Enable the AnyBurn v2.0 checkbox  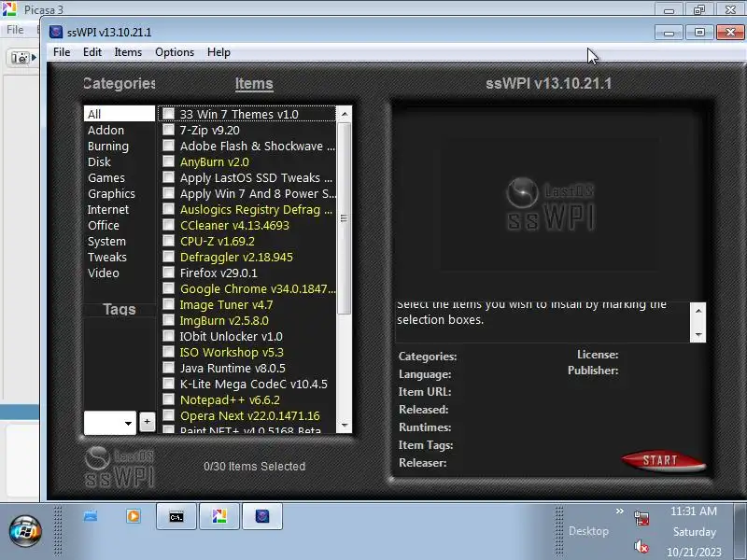coord(168,161)
